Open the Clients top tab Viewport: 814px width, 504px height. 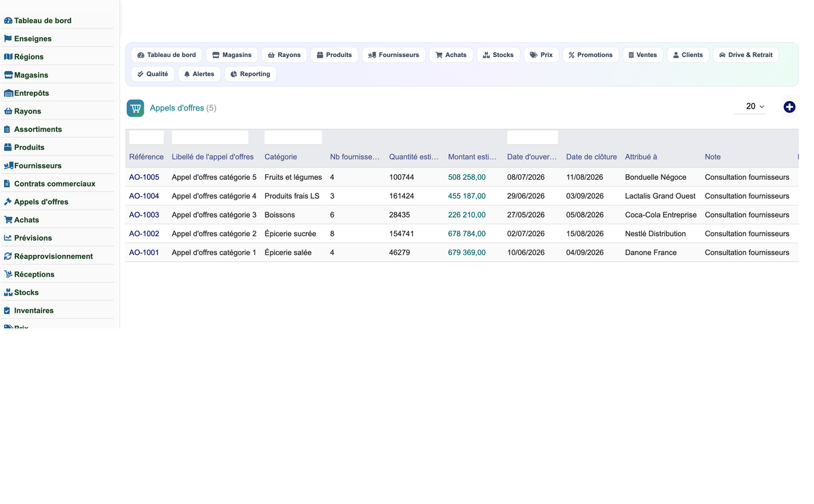coord(688,55)
